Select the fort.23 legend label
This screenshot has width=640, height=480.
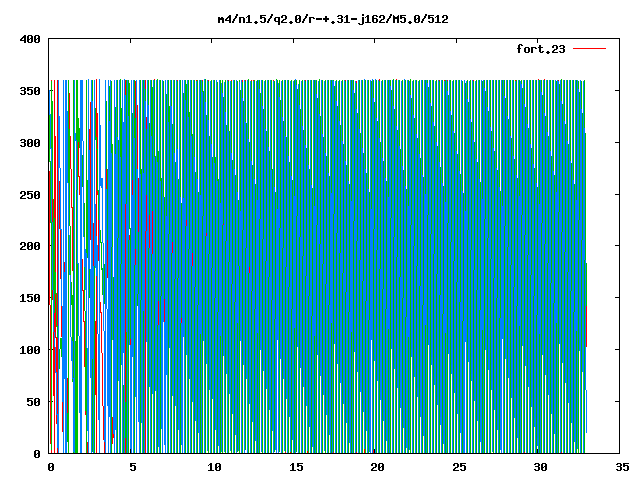(x=541, y=49)
